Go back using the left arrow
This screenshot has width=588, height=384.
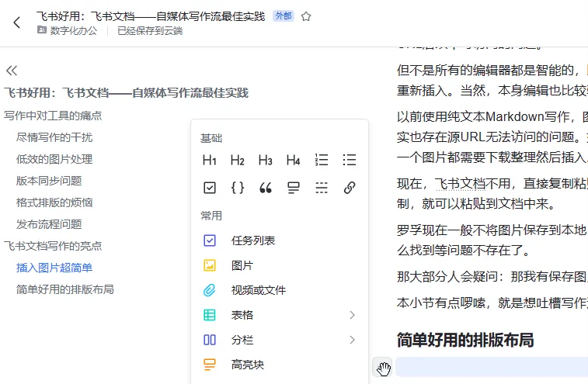16,22
